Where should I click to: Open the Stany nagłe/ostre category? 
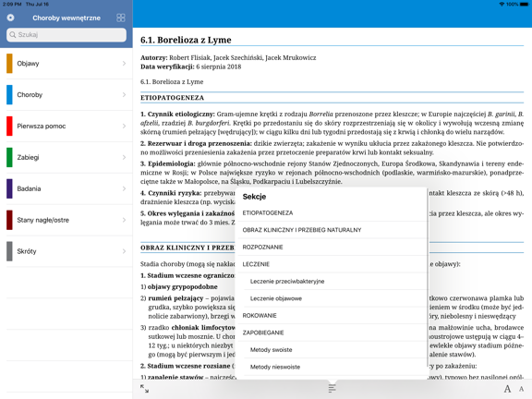pos(66,220)
